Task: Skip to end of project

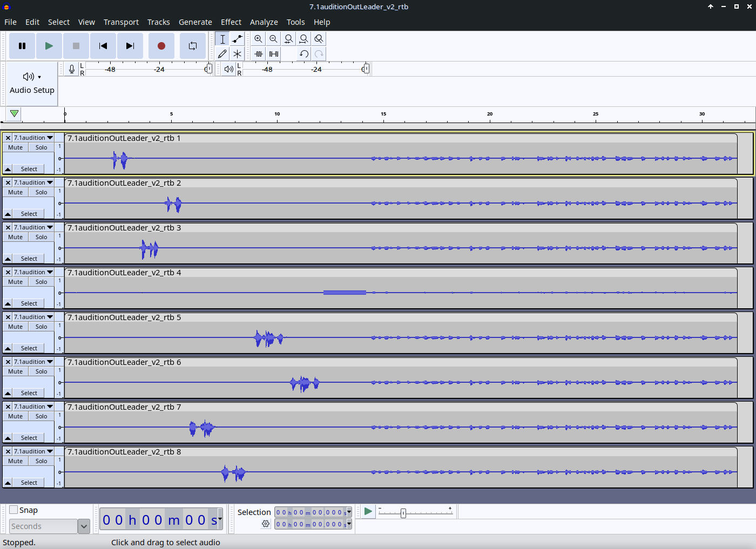Action: tap(130, 46)
